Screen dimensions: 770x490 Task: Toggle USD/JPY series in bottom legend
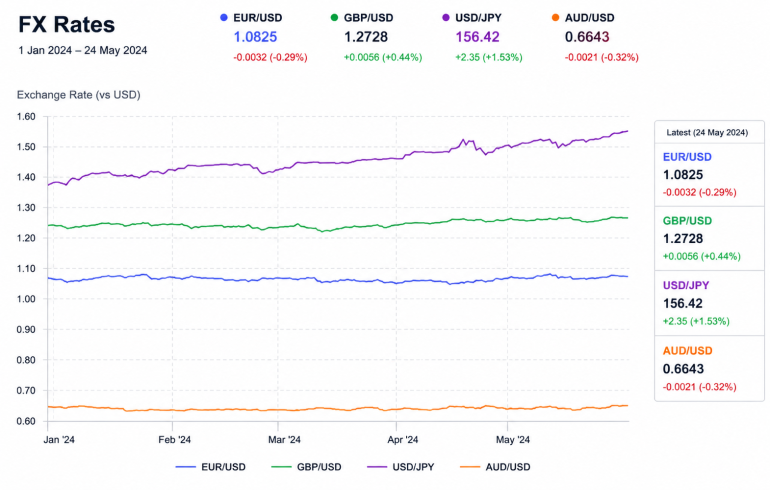401,467
